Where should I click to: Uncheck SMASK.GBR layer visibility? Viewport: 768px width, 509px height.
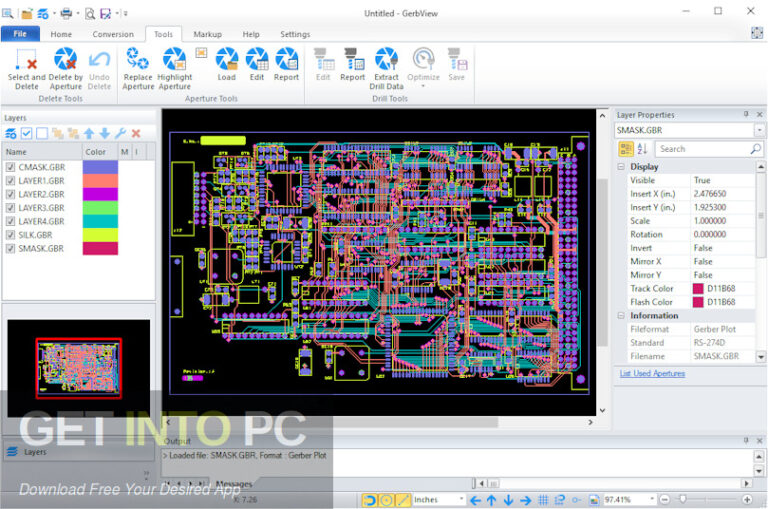coord(10,248)
